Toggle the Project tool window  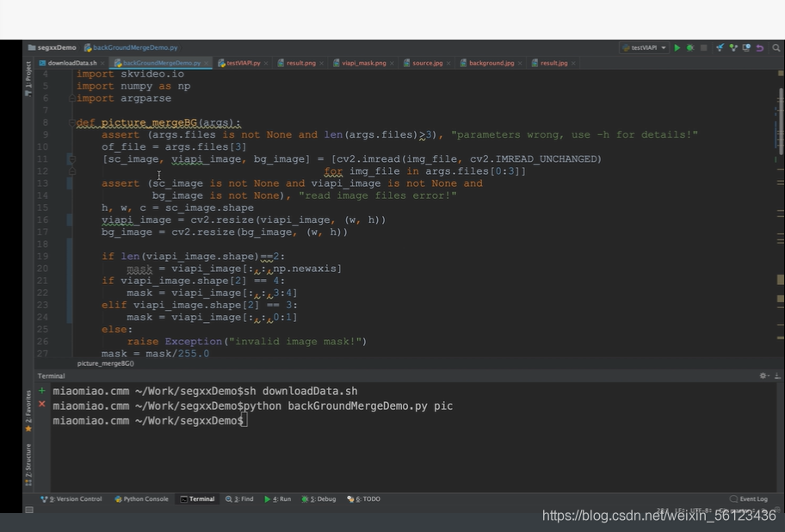pos(28,78)
